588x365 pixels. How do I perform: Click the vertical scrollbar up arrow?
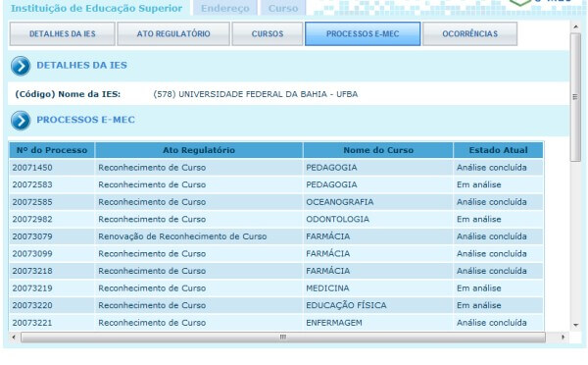[x=575, y=26]
